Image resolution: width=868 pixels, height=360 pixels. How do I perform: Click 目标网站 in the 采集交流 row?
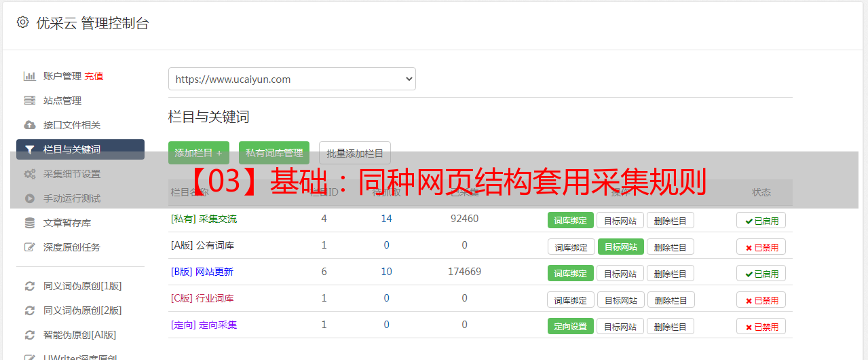point(620,220)
